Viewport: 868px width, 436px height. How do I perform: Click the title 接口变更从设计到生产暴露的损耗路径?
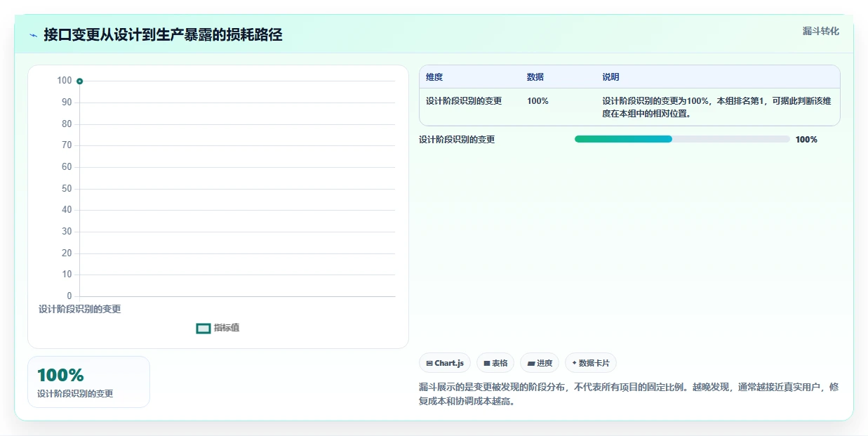click(x=163, y=35)
